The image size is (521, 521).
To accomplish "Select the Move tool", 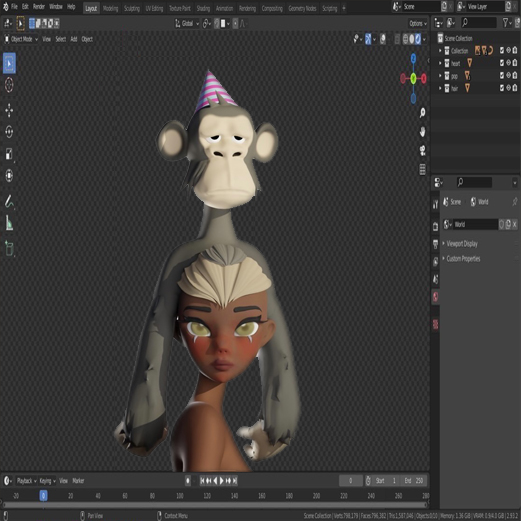I will pos(9,110).
